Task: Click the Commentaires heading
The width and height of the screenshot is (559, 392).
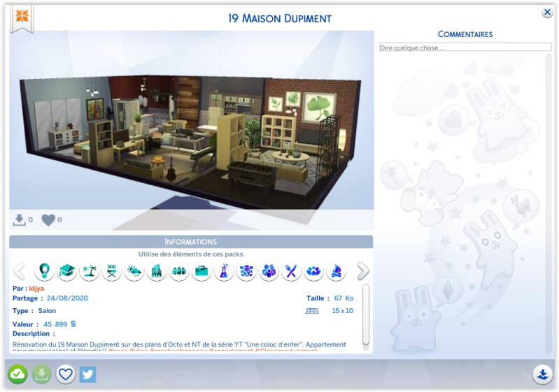Action: click(465, 34)
